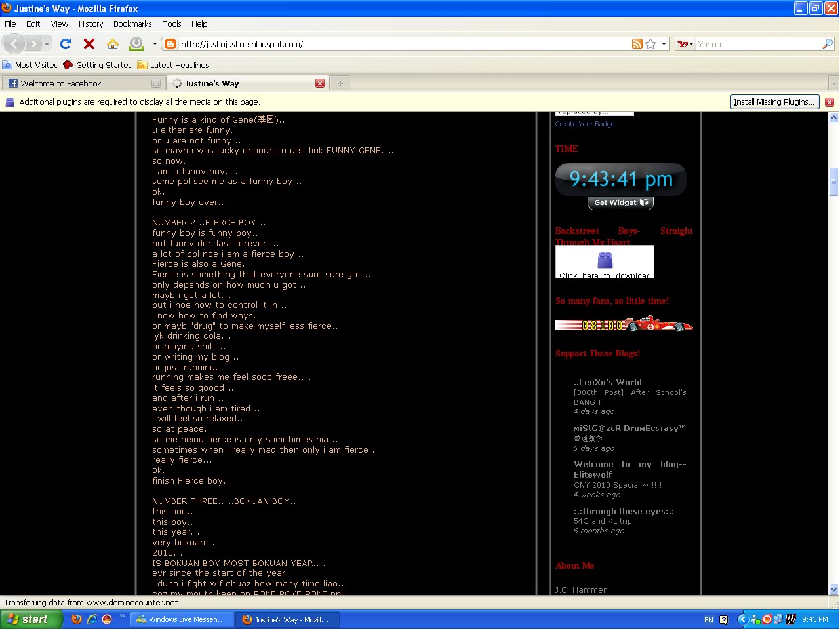Open a new tab
The width and height of the screenshot is (840, 631).
pyautogui.click(x=340, y=83)
